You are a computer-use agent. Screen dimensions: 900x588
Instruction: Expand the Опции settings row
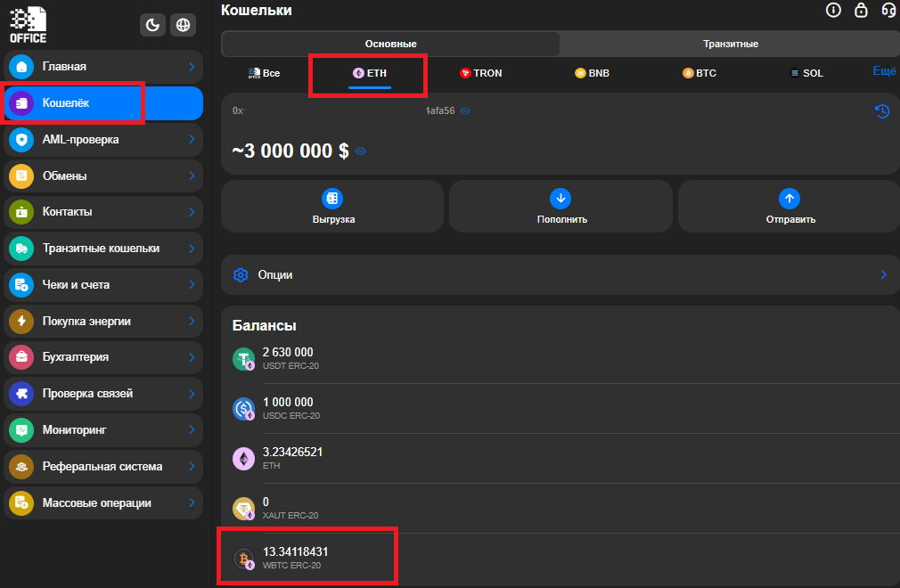[x=560, y=274]
